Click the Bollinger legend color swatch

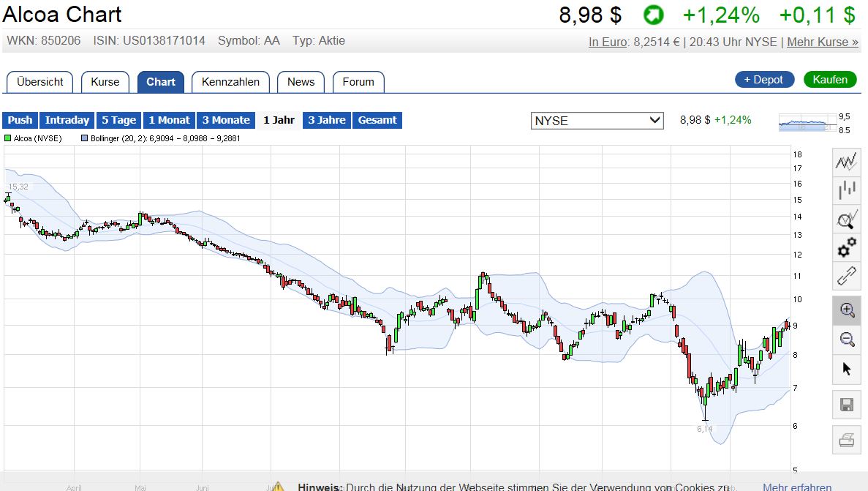click(x=85, y=138)
